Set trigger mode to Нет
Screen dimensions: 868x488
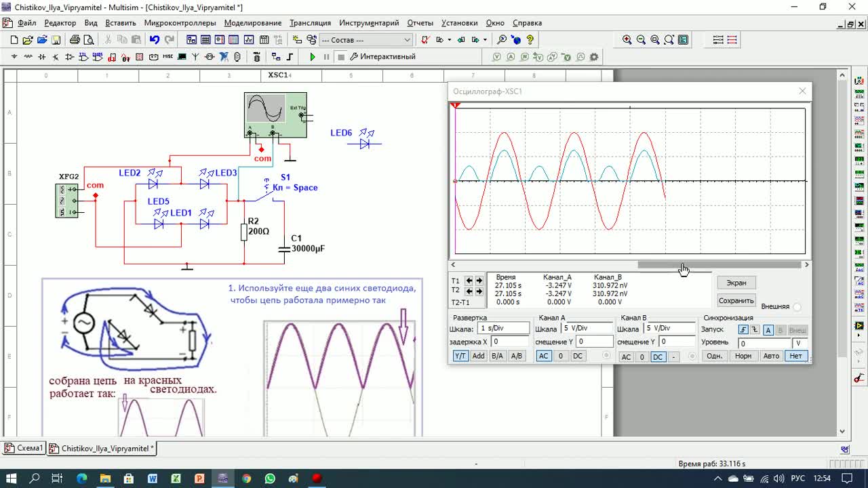click(796, 356)
